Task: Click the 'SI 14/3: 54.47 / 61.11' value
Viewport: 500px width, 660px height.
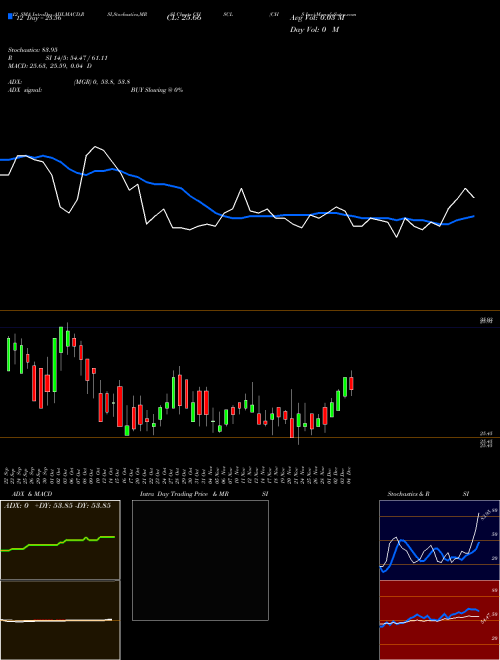Action: coord(77,58)
